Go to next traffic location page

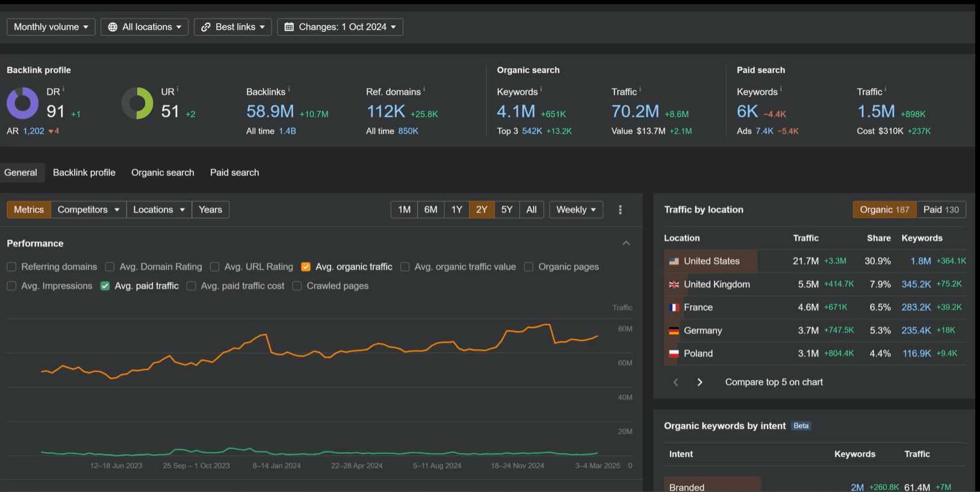(699, 382)
